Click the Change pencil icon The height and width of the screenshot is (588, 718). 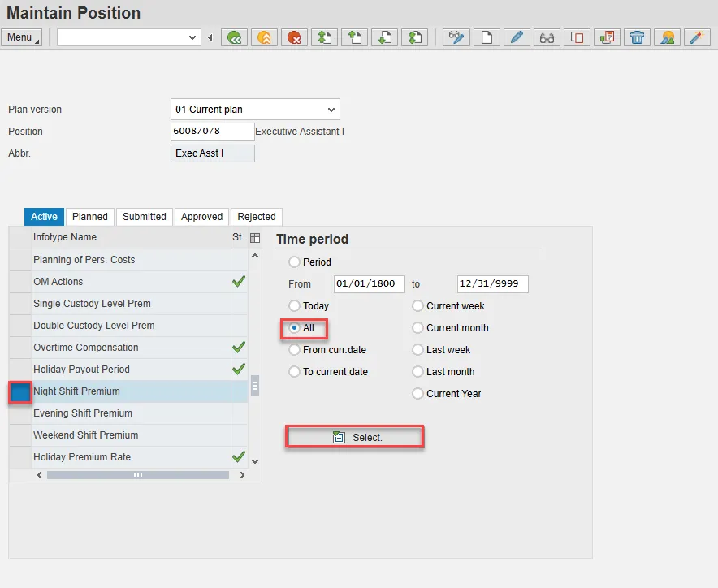pyautogui.click(x=517, y=37)
